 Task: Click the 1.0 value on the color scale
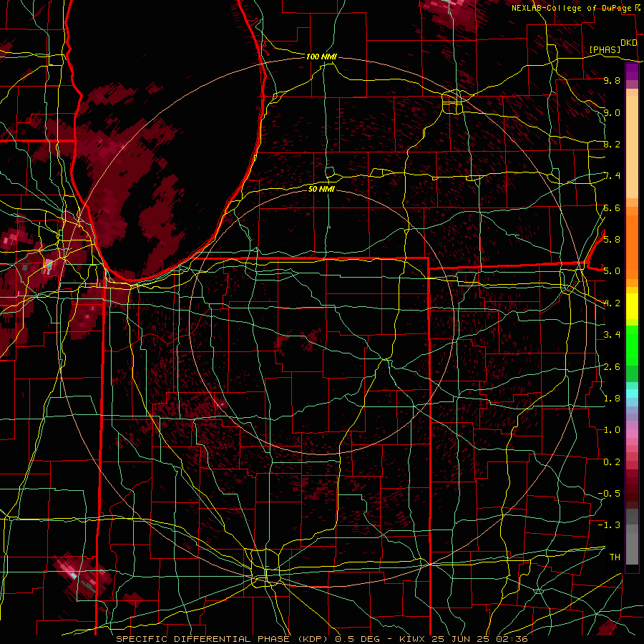[x=612, y=430]
